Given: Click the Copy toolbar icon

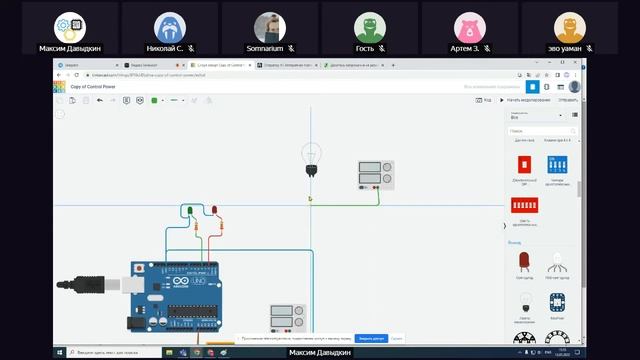Looking at the screenshot, I should pos(60,100).
